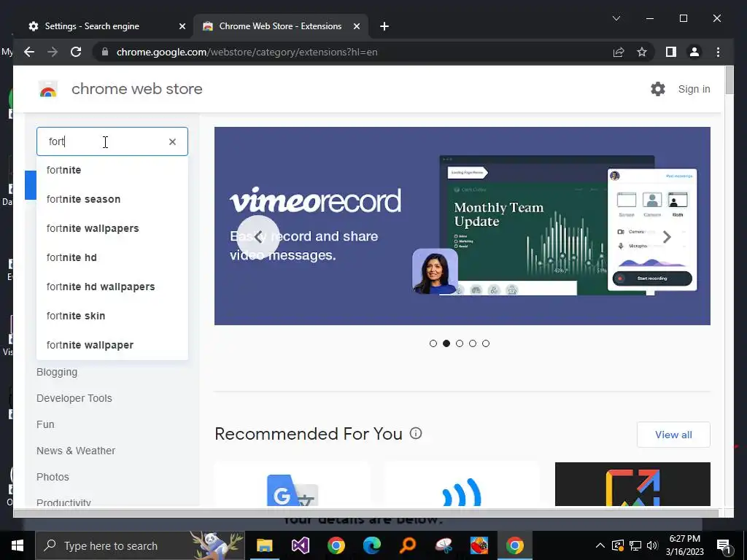Click the Chrome Web Store rainbow logo

pyautogui.click(x=48, y=89)
